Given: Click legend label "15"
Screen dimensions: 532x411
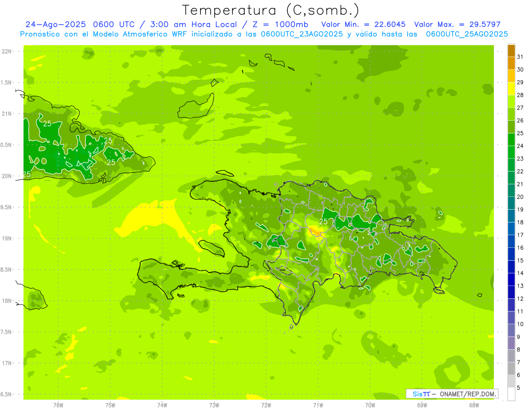Looking at the screenshot, I should (520, 260).
